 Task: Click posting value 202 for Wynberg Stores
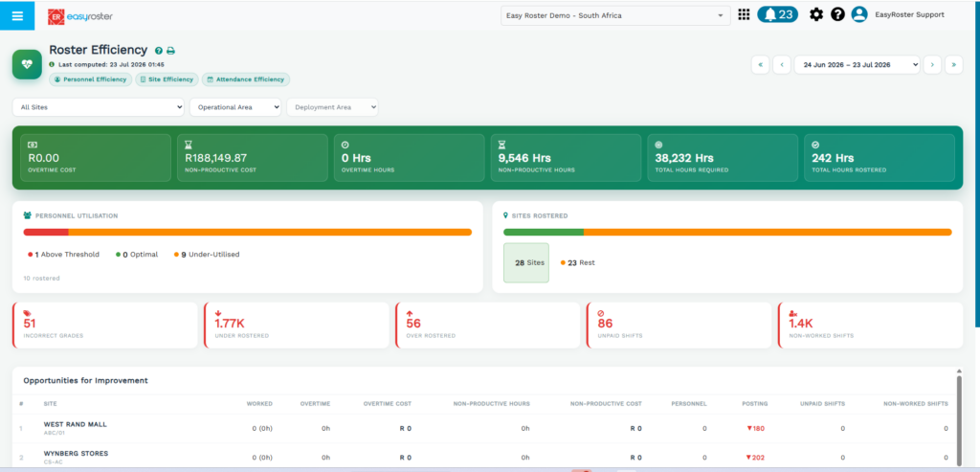(x=756, y=458)
